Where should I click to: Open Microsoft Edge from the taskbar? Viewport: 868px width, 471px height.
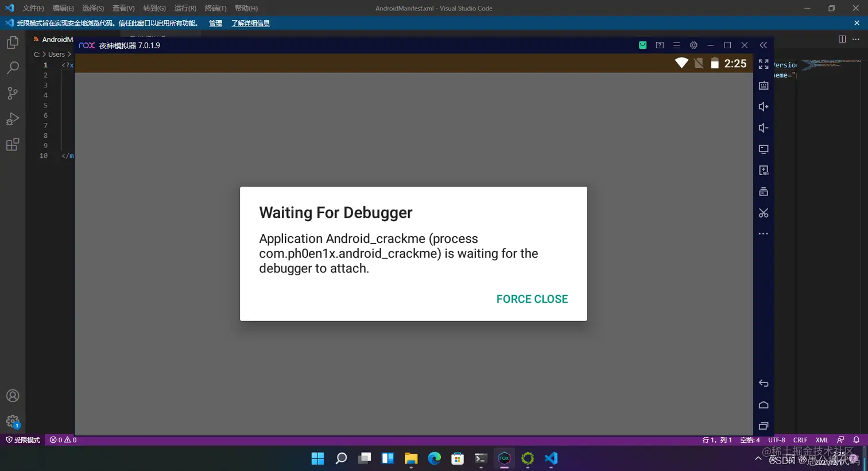coord(435,458)
